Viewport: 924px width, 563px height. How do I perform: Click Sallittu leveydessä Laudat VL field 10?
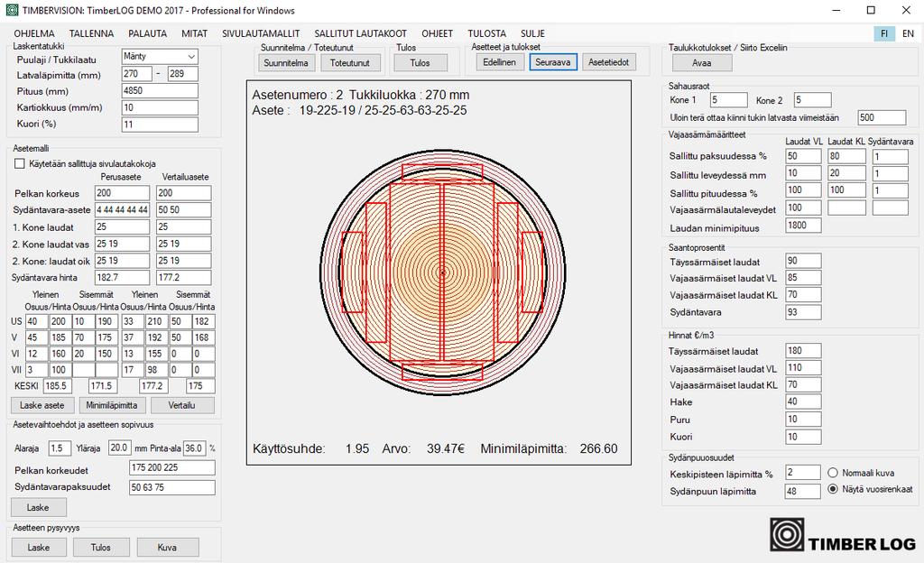[x=804, y=173]
